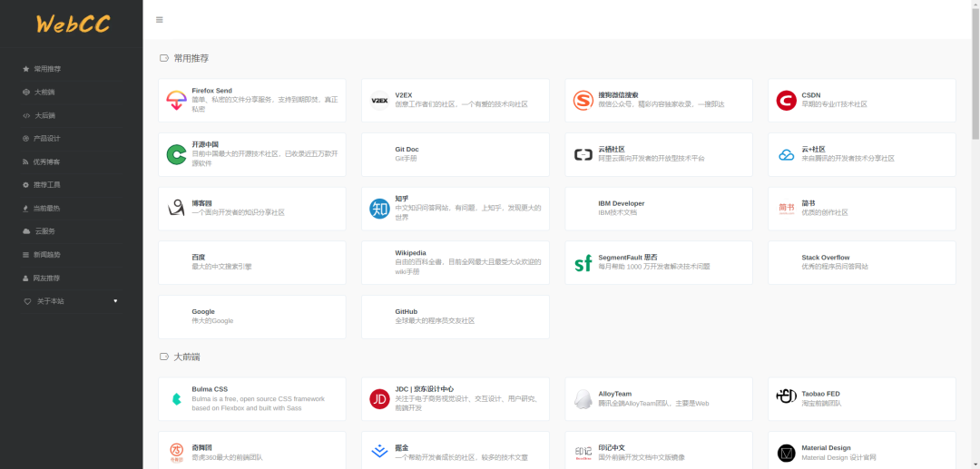Image resolution: width=980 pixels, height=469 pixels.
Task: Click the red CSDN logo icon
Action: coord(786,101)
